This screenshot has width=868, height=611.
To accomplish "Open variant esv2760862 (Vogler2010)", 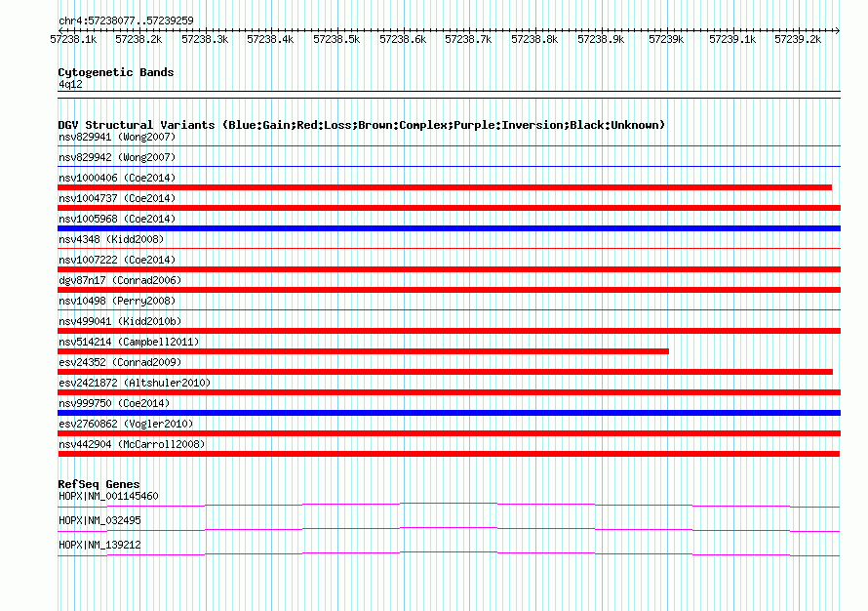I will [126, 424].
